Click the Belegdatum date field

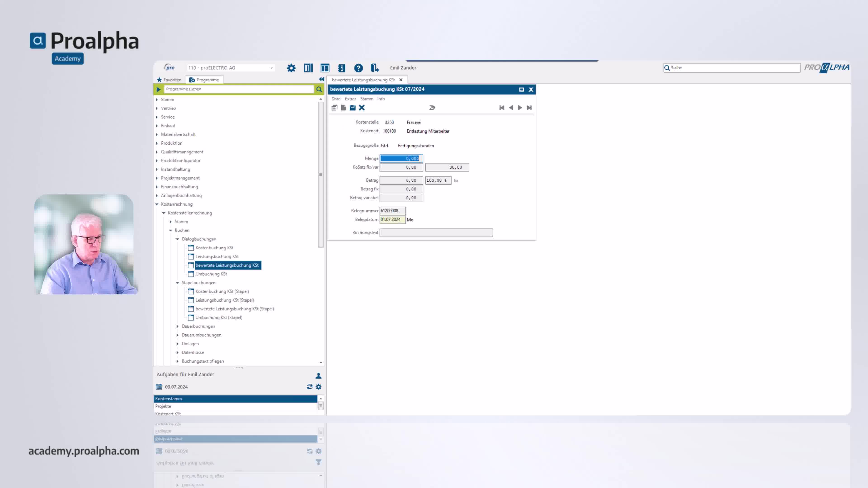click(x=392, y=220)
